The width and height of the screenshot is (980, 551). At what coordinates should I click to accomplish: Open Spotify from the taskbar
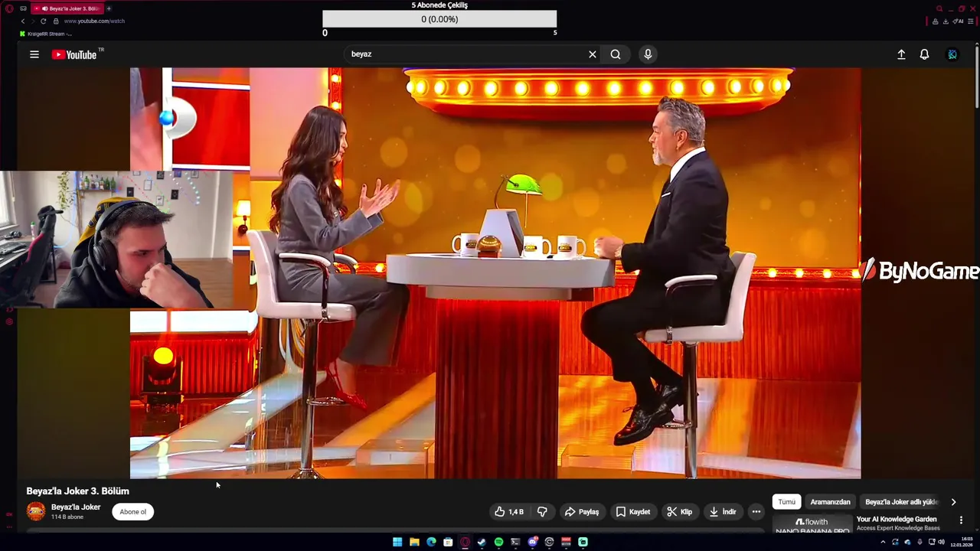point(498,542)
